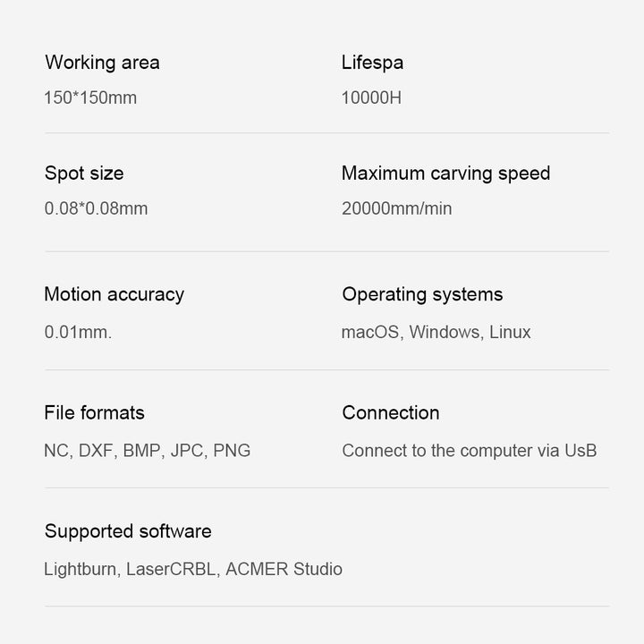
Task: Click the Connection heading
Action: (391, 412)
